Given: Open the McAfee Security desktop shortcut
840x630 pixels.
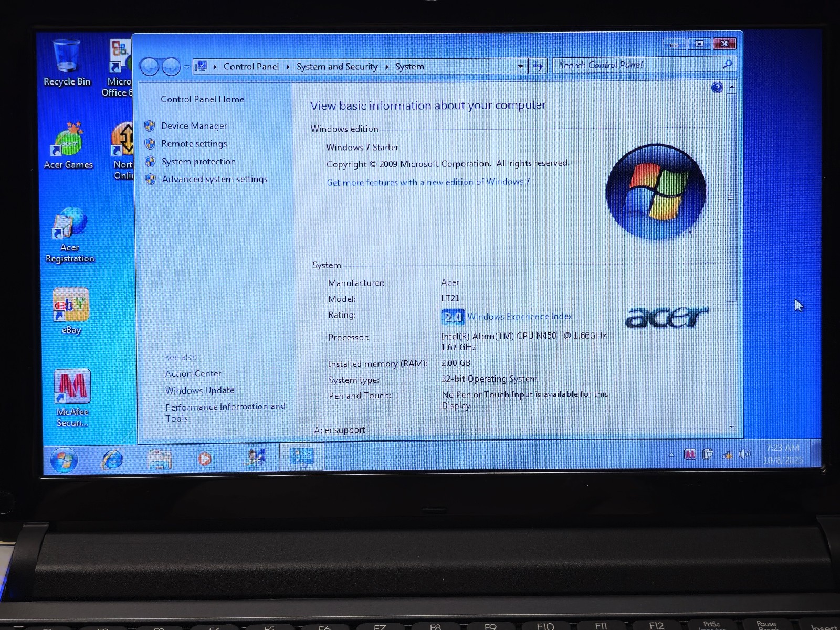Looking at the screenshot, I should 72,398.
